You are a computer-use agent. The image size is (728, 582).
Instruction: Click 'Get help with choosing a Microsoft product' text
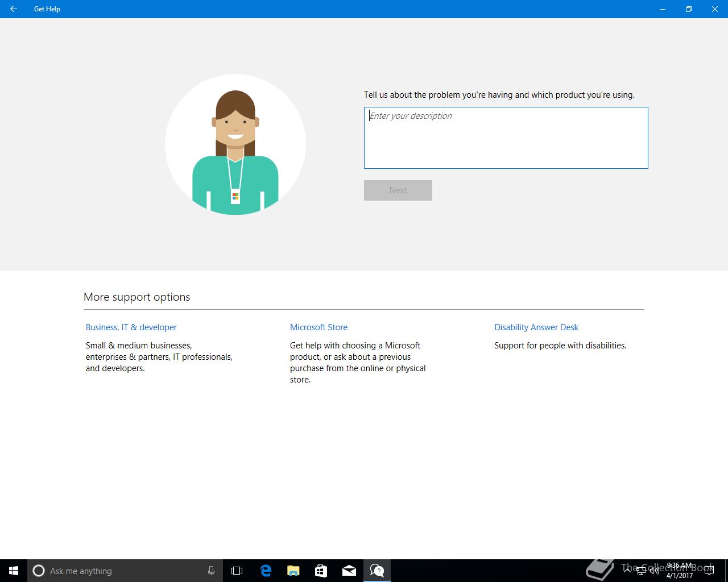click(358, 363)
